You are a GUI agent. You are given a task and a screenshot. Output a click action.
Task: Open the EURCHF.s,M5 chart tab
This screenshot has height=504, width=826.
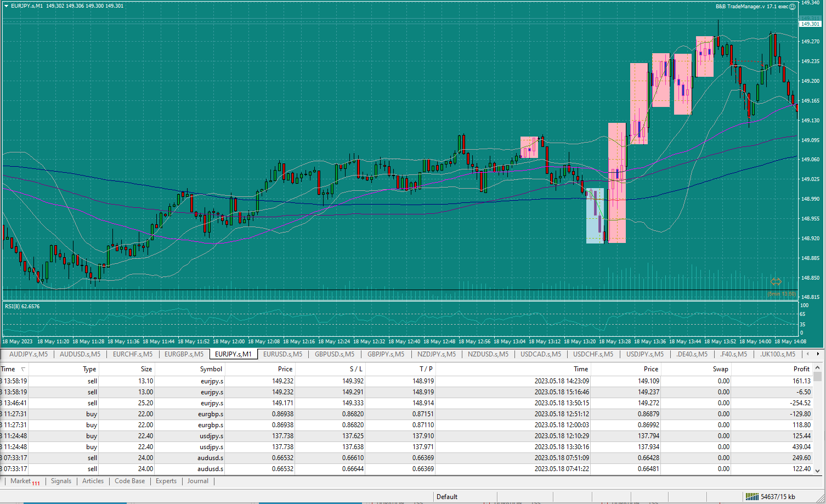pyautogui.click(x=133, y=354)
